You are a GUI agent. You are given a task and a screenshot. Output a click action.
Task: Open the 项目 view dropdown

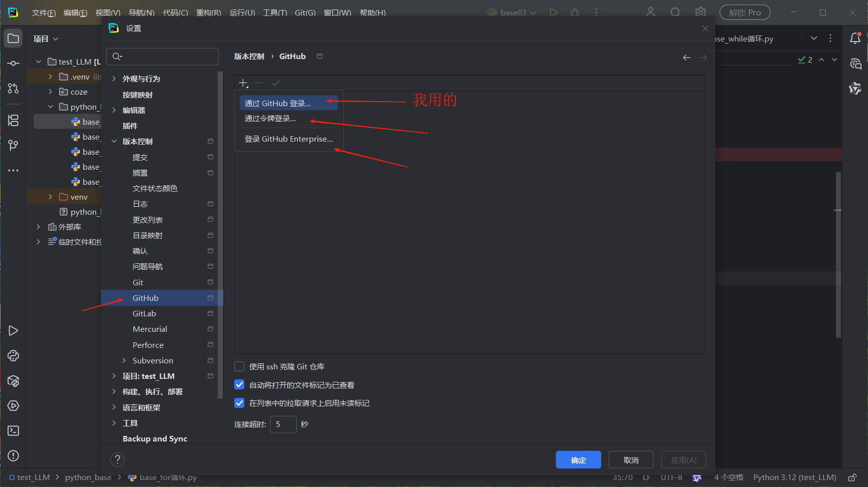46,39
